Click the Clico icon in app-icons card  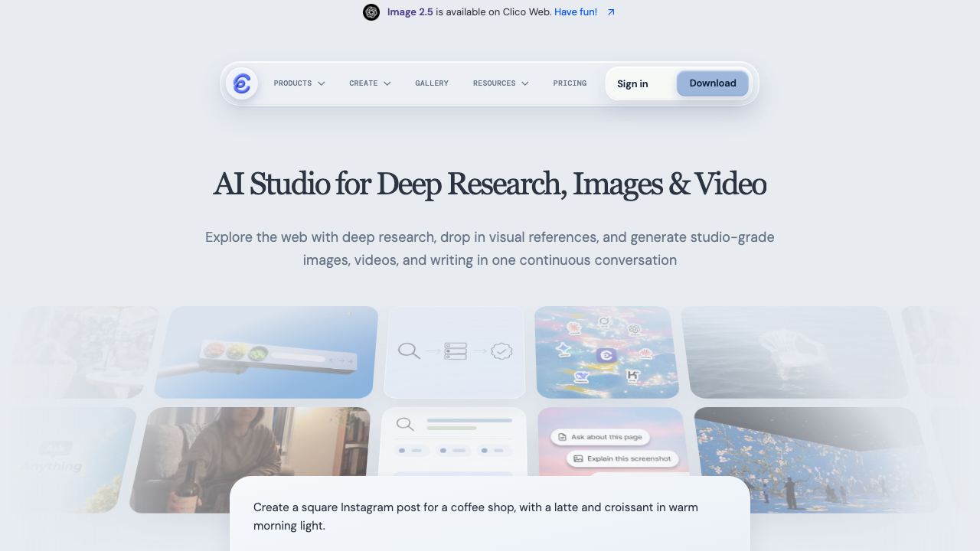(606, 356)
